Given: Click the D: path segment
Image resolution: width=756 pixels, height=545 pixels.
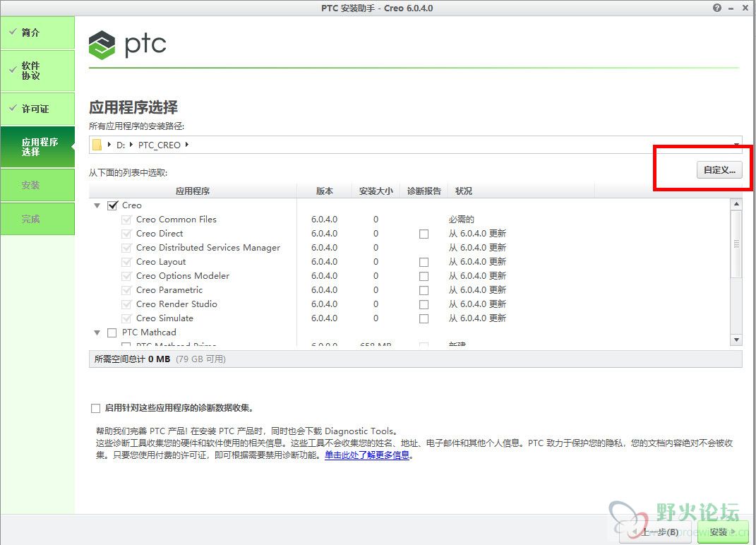Looking at the screenshot, I should tap(121, 145).
